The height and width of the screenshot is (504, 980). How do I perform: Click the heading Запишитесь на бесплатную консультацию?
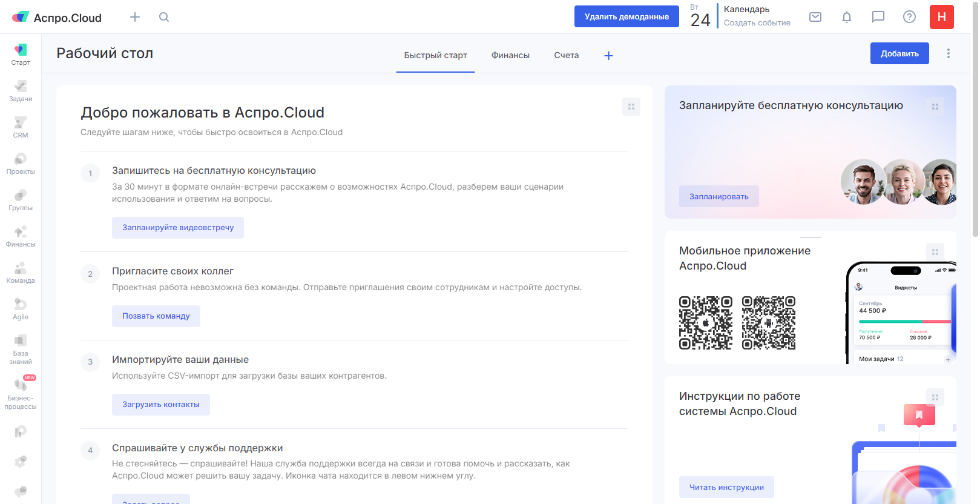click(x=214, y=171)
